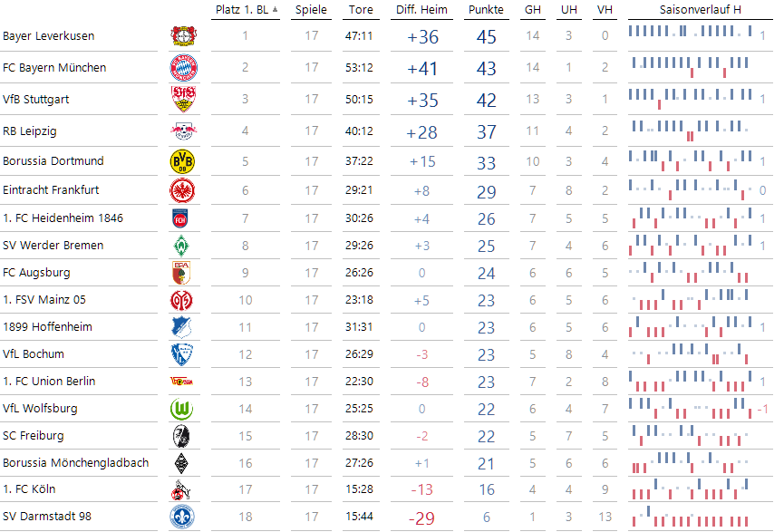Open the Borussia Dortmund BVB badge
Viewport: 784px width, 532px height.
[x=183, y=161]
